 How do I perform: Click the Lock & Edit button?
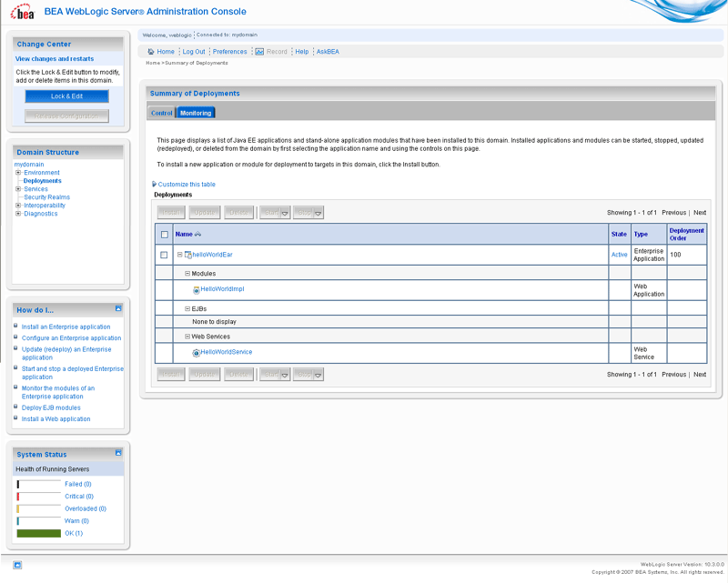pos(66,95)
